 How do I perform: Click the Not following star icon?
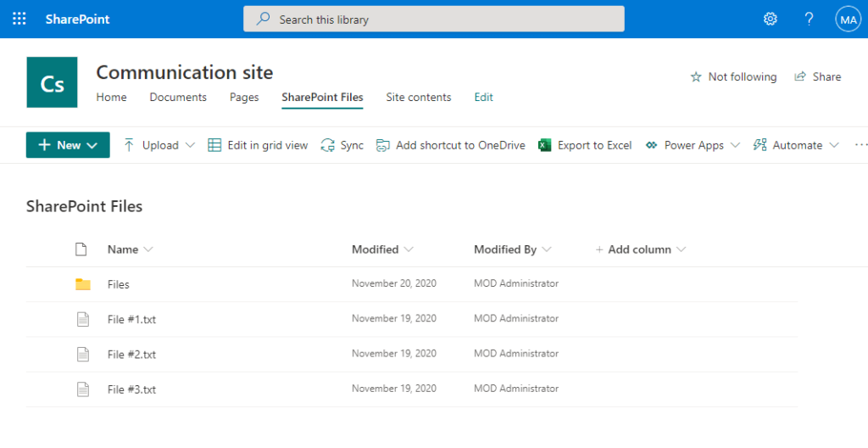(x=696, y=77)
